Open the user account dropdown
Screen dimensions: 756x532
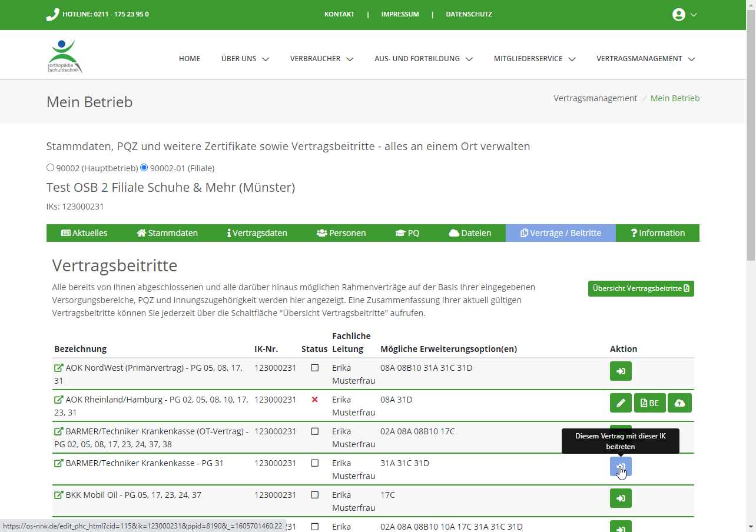click(x=685, y=15)
